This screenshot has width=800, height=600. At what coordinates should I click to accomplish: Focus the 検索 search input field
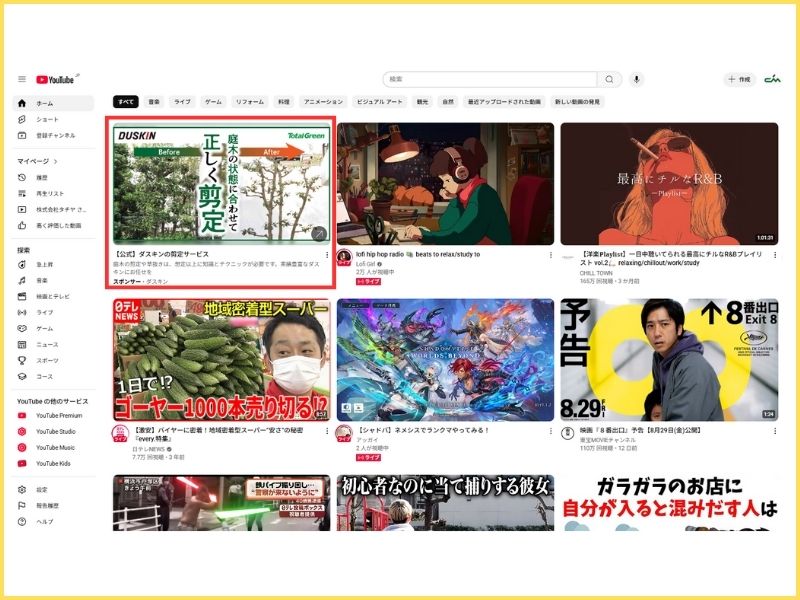click(490, 79)
